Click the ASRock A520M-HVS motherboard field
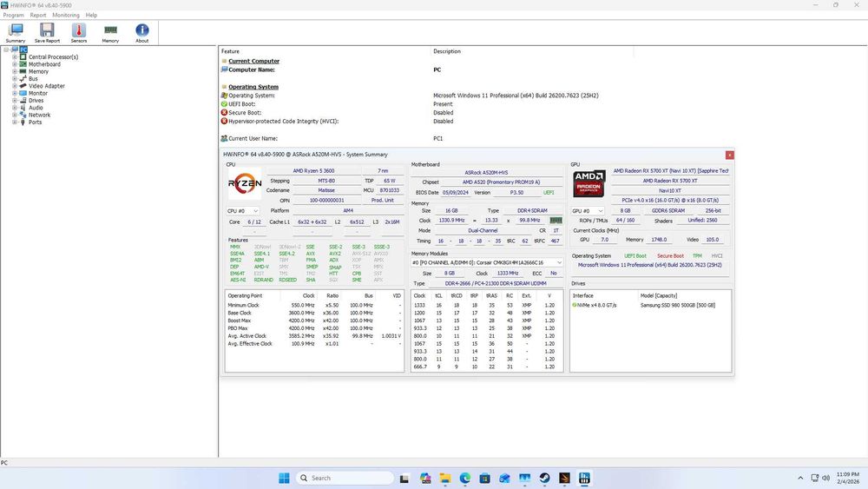This screenshot has width=868, height=489. (486, 173)
